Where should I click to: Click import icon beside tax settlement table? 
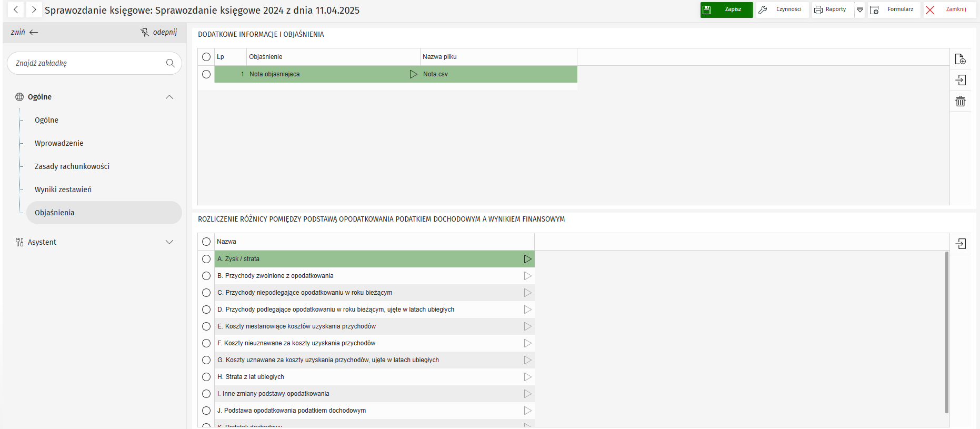tap(960, 244)
